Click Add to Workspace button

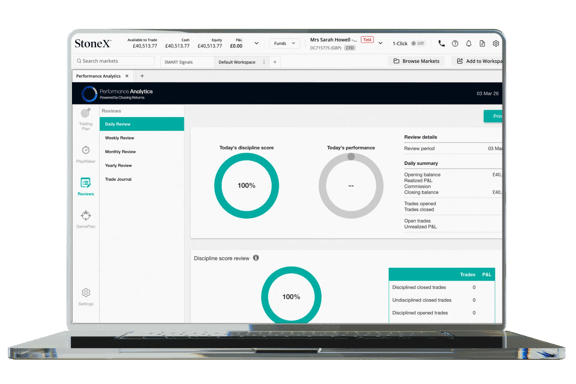point(478,61)
